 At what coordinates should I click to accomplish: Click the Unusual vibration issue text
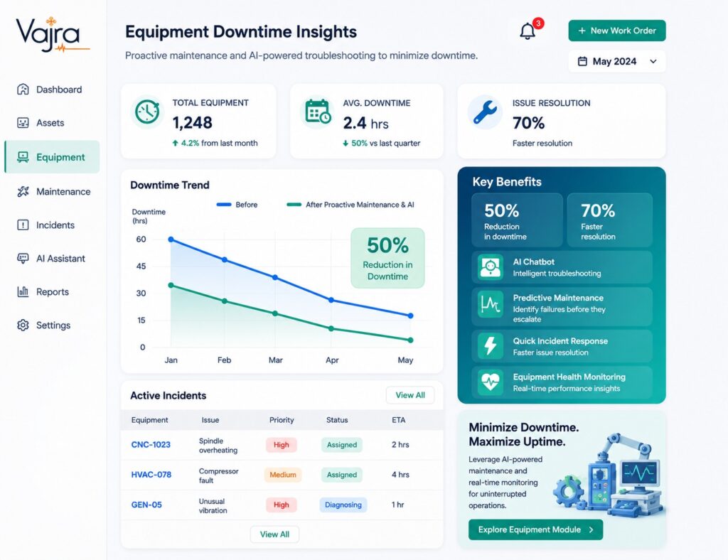213,506
